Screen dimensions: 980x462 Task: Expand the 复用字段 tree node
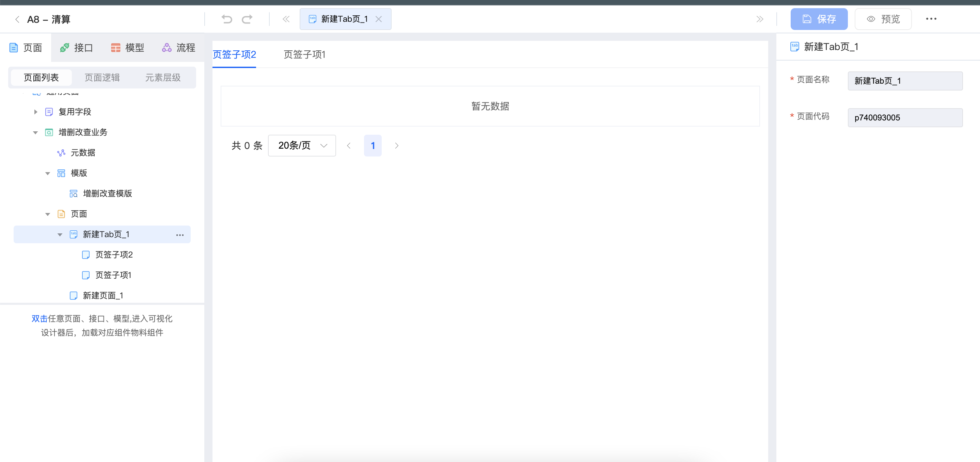[x=35, y=112]
